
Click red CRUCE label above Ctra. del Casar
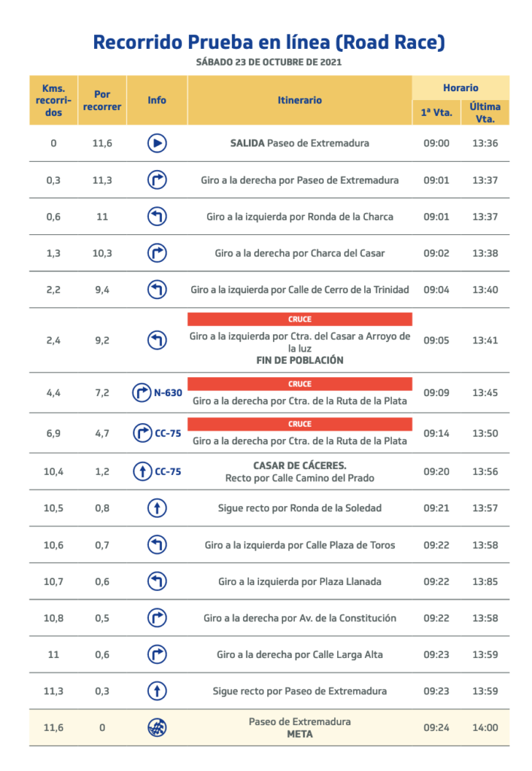point(299,319)
